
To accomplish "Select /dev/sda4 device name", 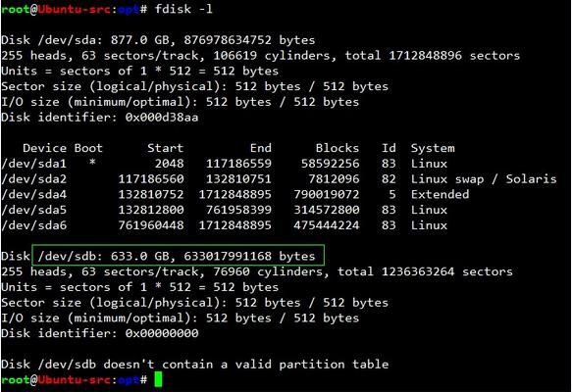I will point(34,194).
